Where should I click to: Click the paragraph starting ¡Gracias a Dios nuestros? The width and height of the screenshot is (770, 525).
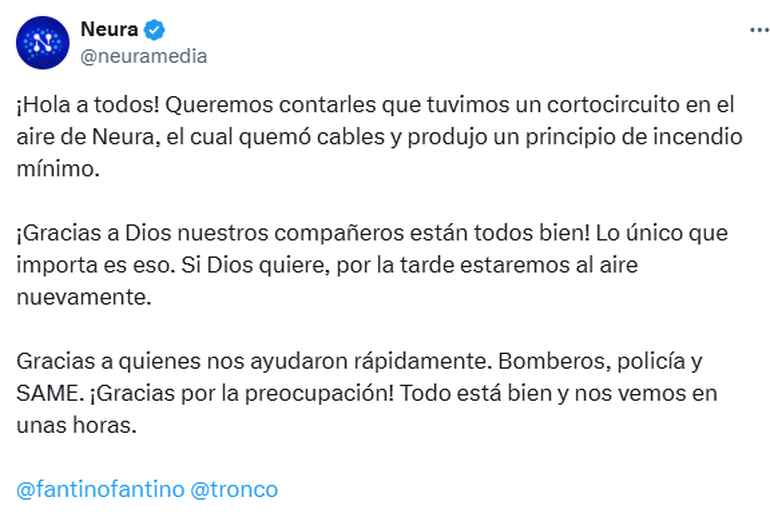(372, 265)
